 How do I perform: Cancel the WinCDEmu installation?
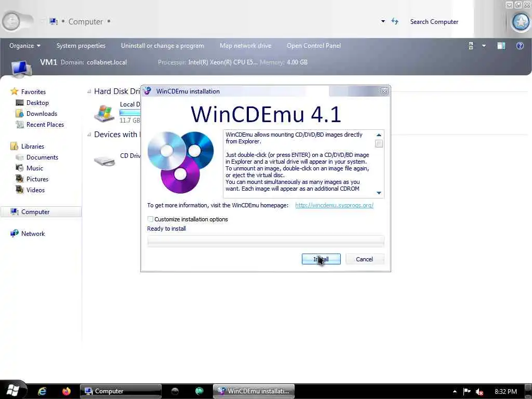[x=364, y=259]
